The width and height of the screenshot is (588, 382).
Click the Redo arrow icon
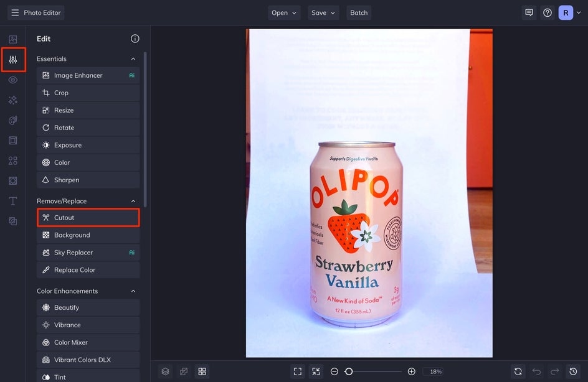click(554, 371)
